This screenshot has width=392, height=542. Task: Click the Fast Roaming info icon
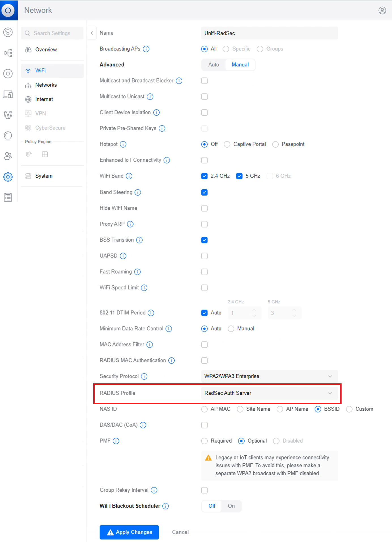(x=137, y=272)
